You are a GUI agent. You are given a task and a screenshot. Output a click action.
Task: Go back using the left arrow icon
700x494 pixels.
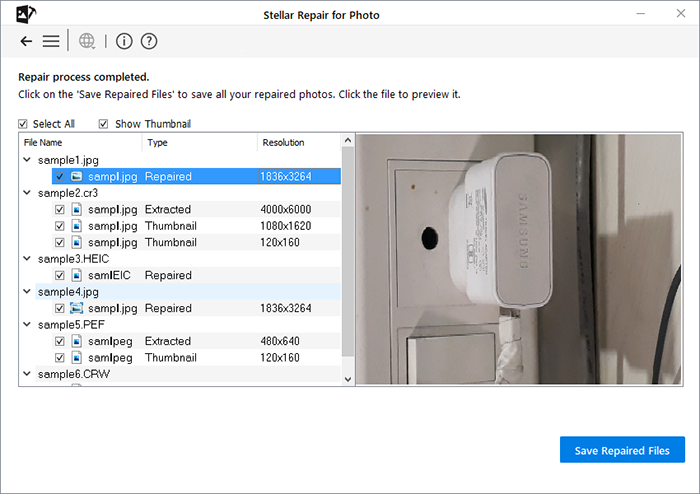pyautogui.click(x=26, y=42)
